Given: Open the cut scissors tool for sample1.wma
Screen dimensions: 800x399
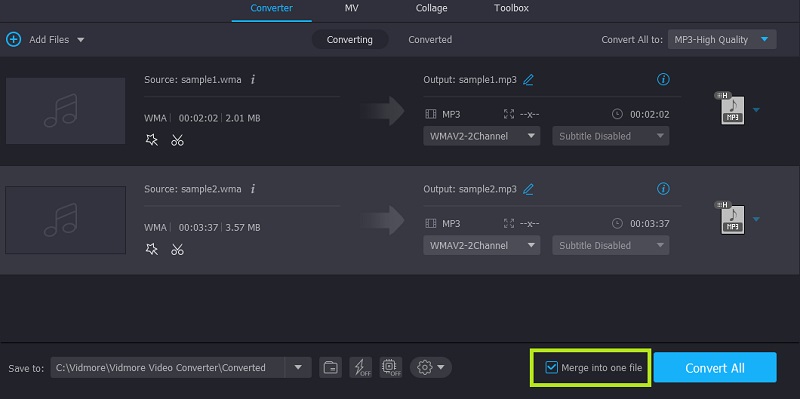Looking at the screenshot, I should click(x=177, y=140).
